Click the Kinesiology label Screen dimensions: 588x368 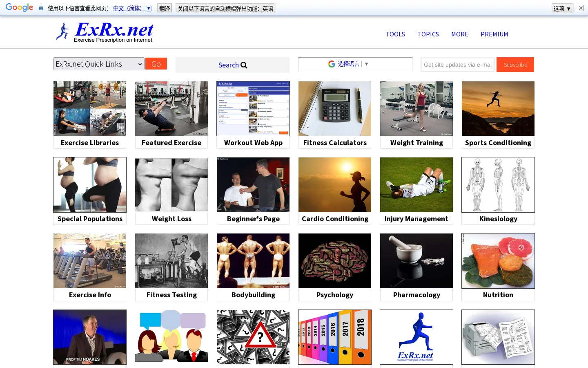tap(498, 219)
